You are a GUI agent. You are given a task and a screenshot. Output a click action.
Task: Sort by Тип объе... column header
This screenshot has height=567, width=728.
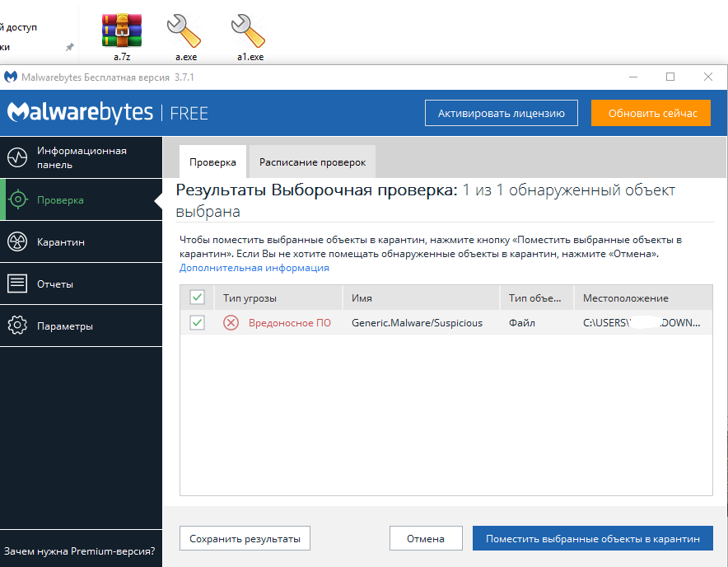pos(537,298)
